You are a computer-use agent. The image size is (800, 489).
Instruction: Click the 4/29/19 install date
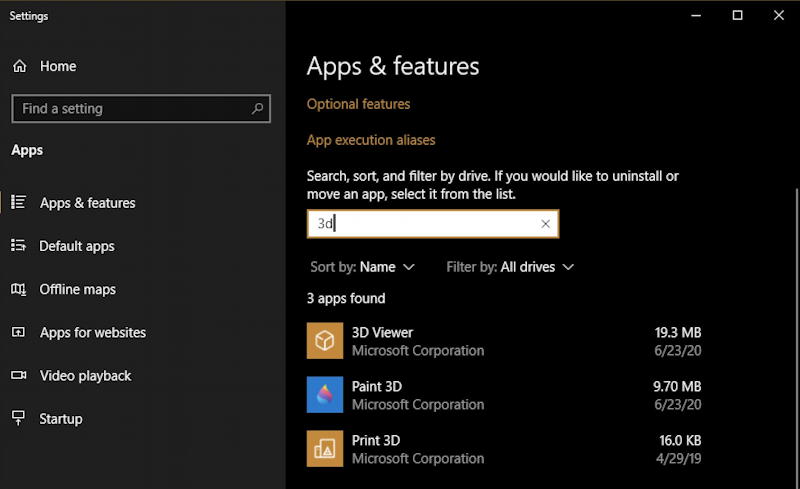point(679,458)
